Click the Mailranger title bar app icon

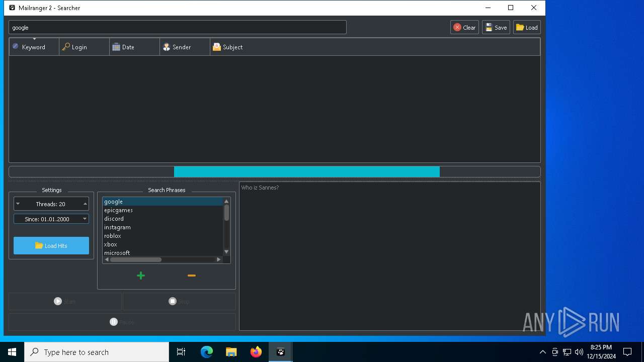tap(12, 8)
